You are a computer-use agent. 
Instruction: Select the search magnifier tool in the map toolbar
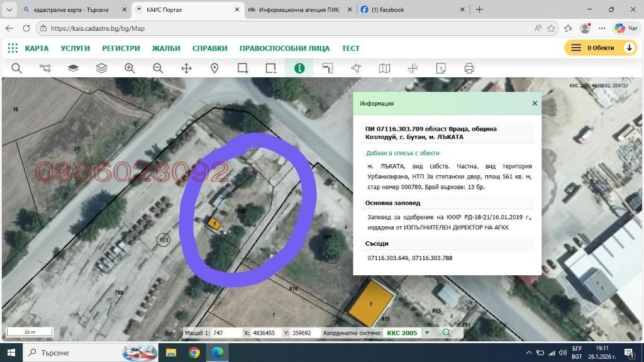(17, 68)
